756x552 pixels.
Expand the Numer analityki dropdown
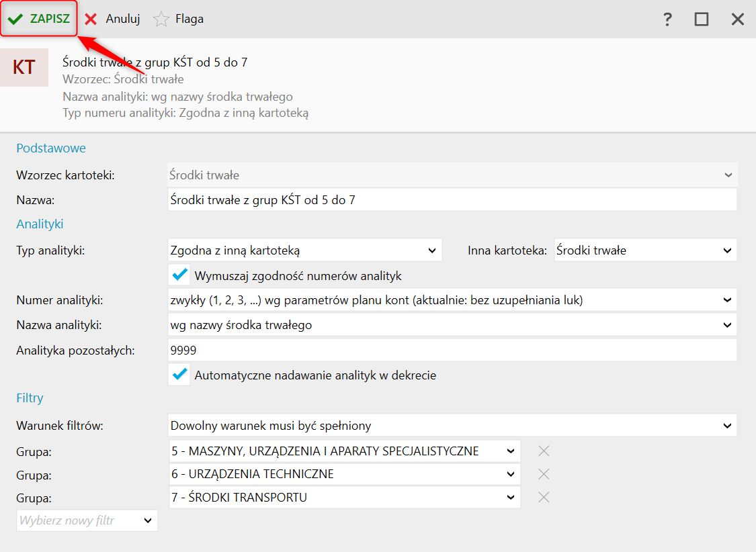pyautogui.click(x=452, y=300)
